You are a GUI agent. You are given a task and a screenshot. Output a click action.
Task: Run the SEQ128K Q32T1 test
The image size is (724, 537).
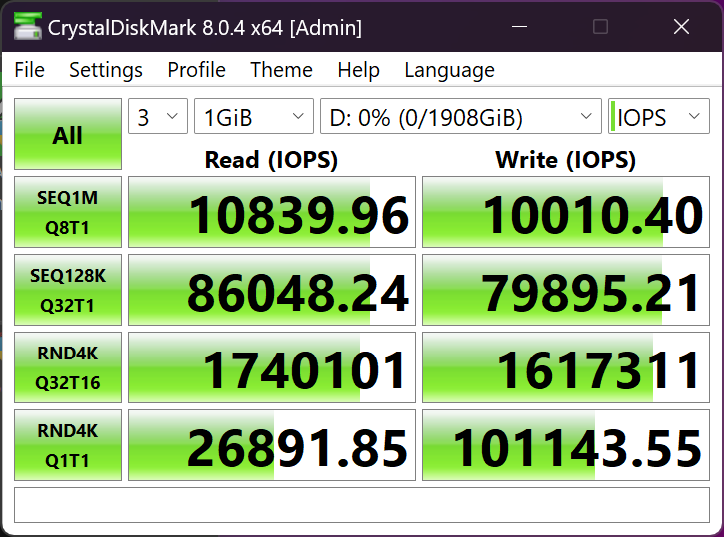68,290
